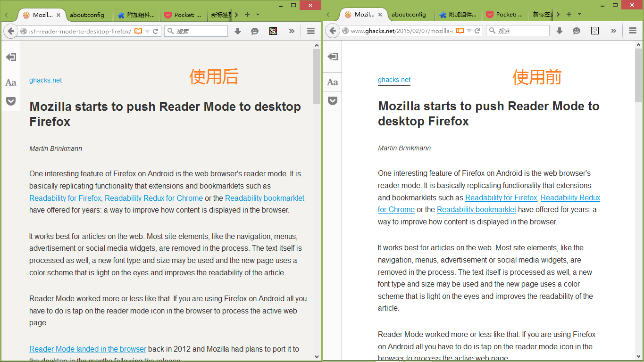List all tabs dropdown in the right window
Viewport: 644px width, 362px height.
click(579, 15)
